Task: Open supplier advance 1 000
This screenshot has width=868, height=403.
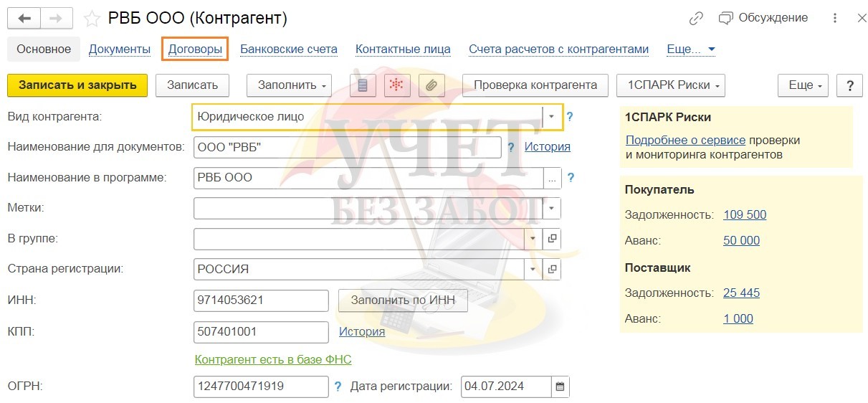Action: [738, 319]
